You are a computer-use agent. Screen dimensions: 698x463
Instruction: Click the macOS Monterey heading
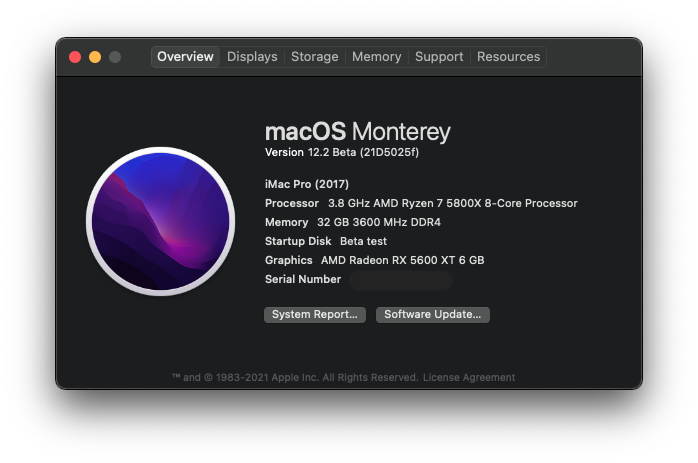[357, 131]
